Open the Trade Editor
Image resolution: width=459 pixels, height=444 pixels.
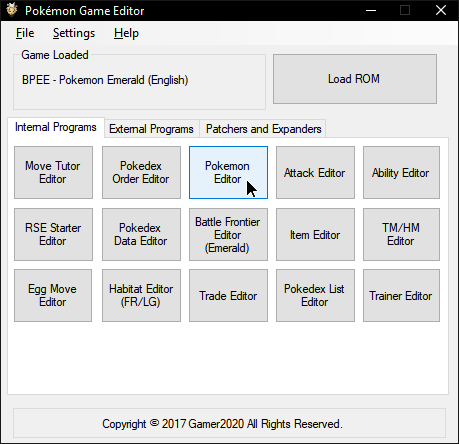click(228, 295)
